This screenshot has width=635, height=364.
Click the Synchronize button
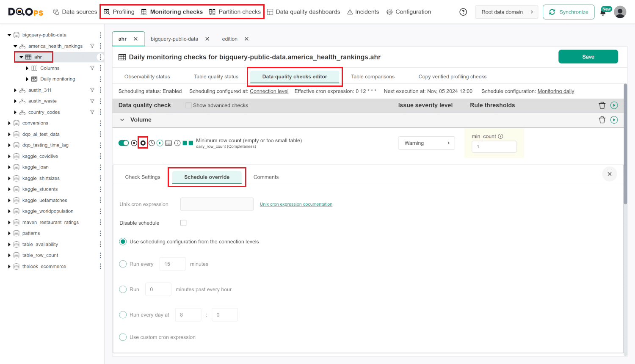[x=569, y=12]
